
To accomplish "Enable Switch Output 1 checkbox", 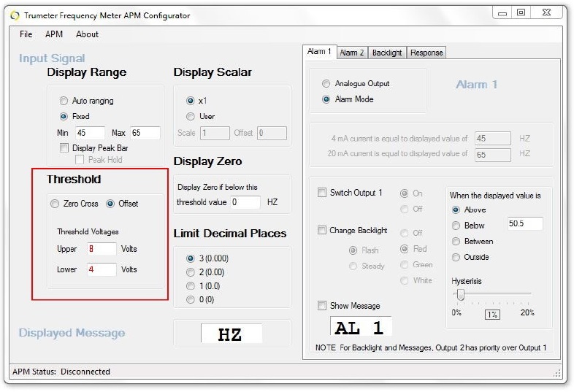I will [x=322, y=193].
